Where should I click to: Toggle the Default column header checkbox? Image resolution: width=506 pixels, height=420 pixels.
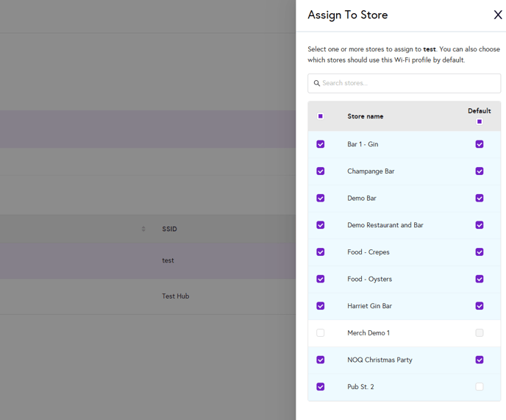[480, 122]
